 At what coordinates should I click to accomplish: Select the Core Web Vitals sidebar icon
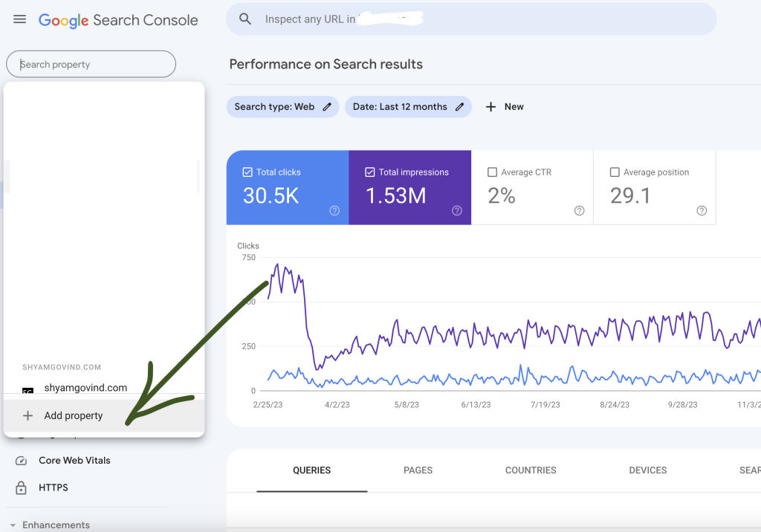tap(22, 460)
